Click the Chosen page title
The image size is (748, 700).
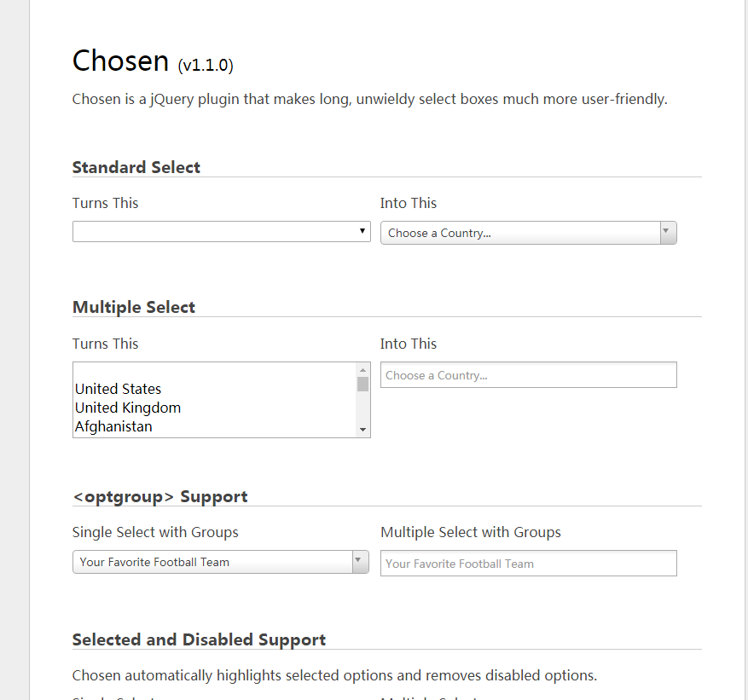[x=120, y=61]
